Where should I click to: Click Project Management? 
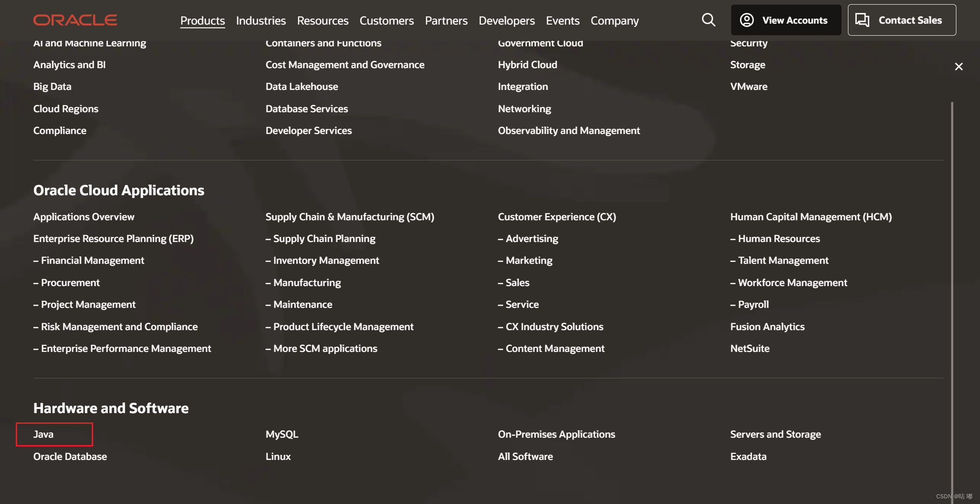84,305
